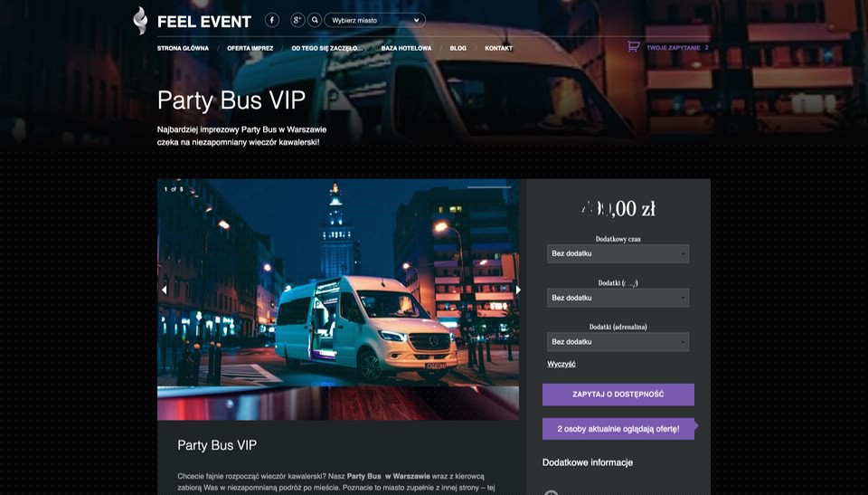Open the Facebook social icon
Screen dimensions: 868x495
click(272, 20)
